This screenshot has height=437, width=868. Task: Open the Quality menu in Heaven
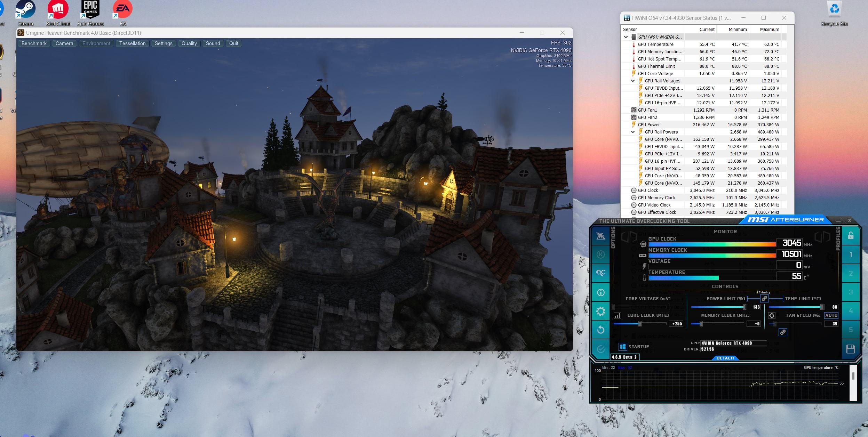(x=189, y=43)
